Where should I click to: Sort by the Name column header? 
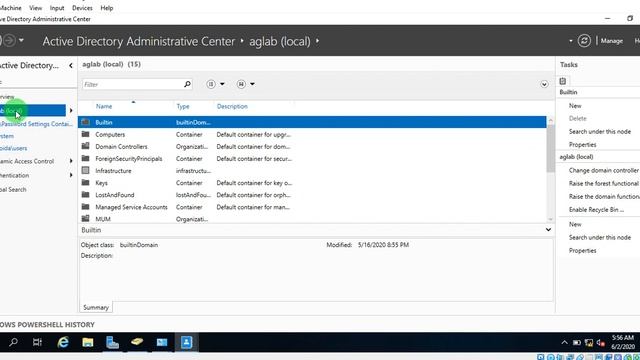[104, 106]
